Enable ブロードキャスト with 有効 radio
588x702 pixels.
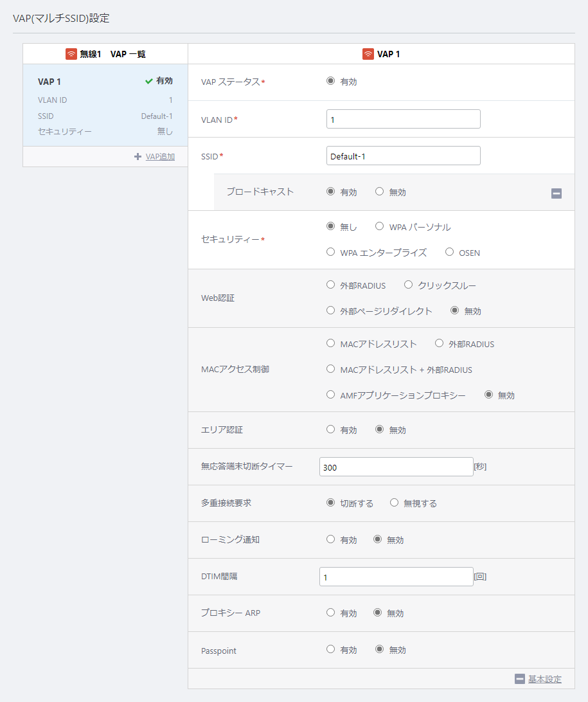coord(331,192)
